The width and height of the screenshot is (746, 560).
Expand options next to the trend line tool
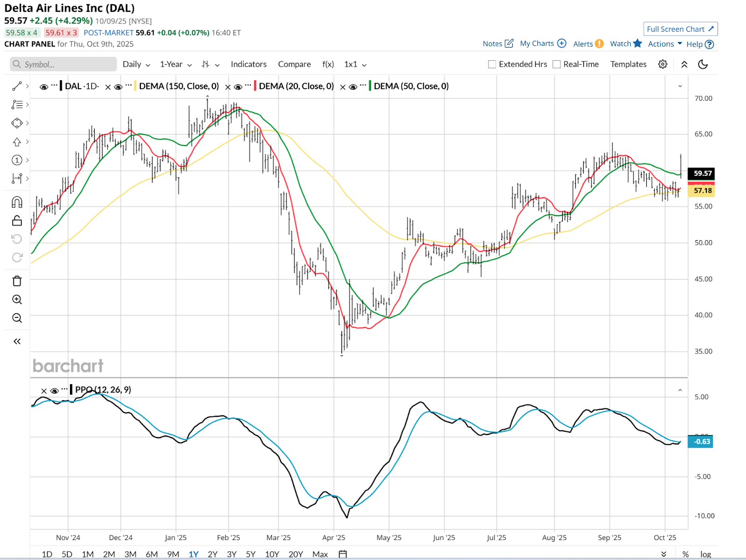tap(28, 86)
